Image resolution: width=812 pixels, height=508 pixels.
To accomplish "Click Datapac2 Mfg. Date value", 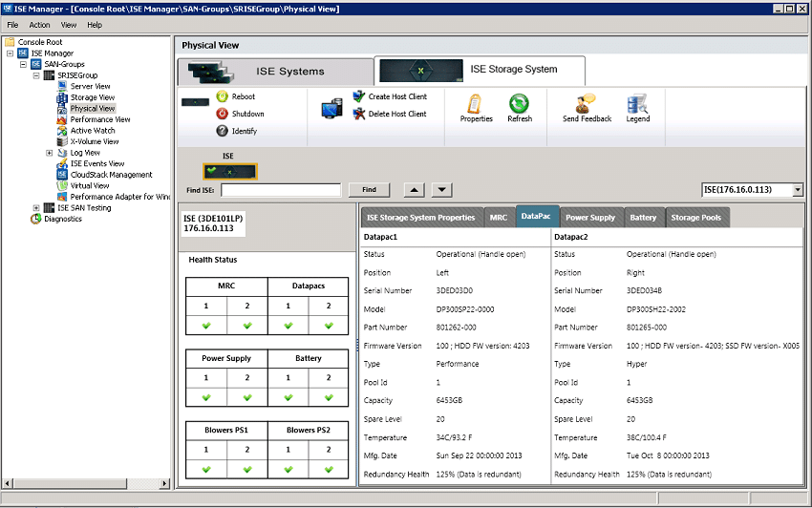I will [668, 455].
